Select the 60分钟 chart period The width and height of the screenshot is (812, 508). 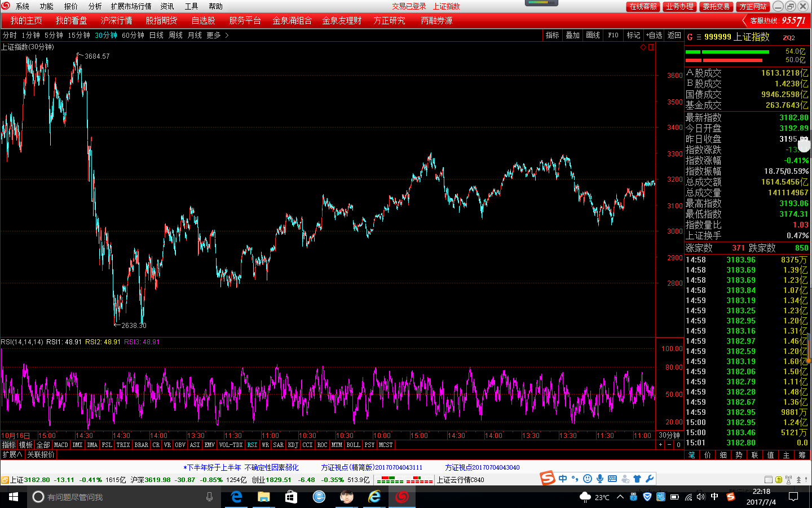click(x=133, y=35)
